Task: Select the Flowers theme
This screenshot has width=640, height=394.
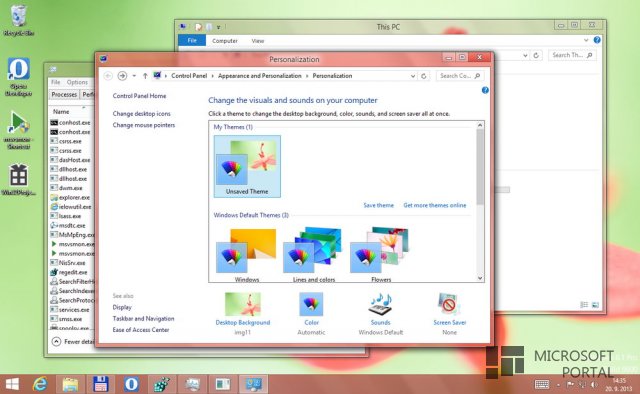Action: (x=381, y=255)
